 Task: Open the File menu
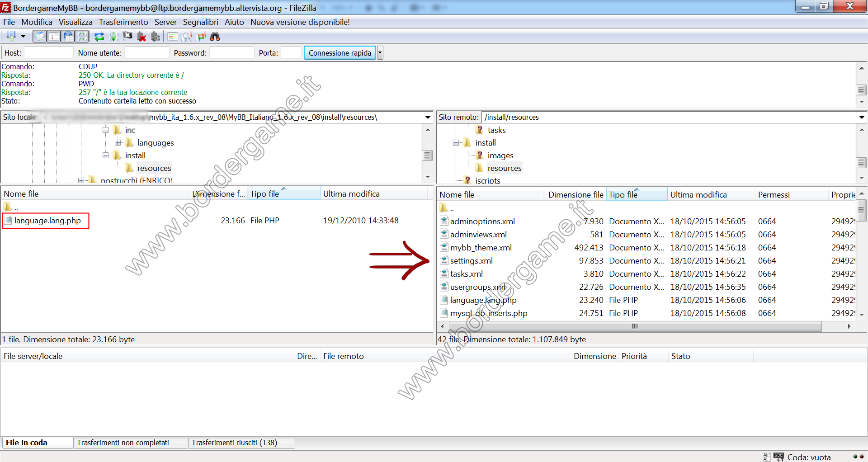click(9, 22)
